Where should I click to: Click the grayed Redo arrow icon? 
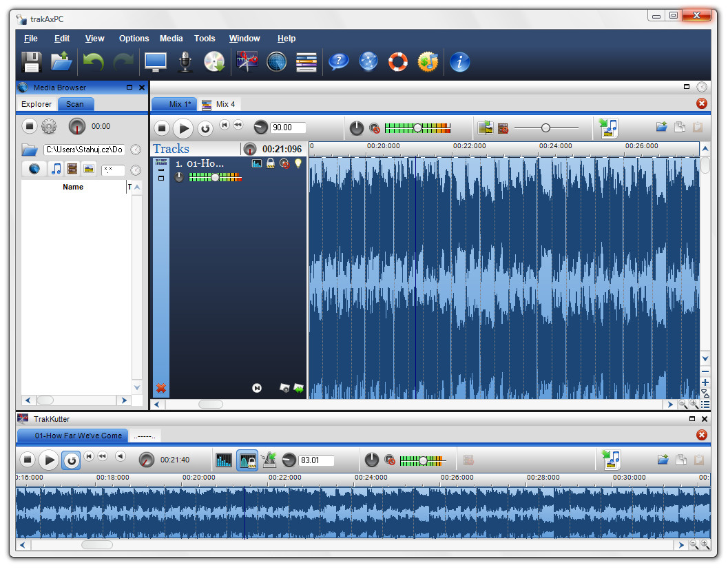[123, 61]
